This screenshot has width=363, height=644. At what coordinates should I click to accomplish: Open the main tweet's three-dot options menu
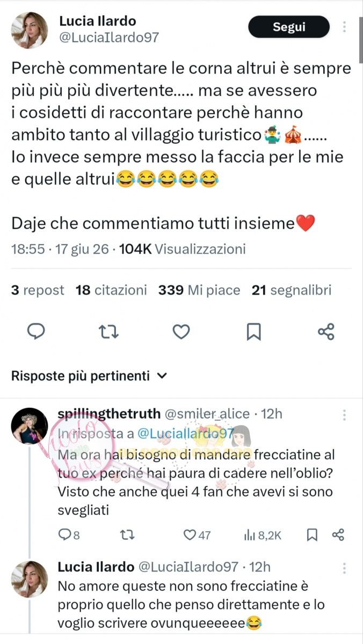345,27
